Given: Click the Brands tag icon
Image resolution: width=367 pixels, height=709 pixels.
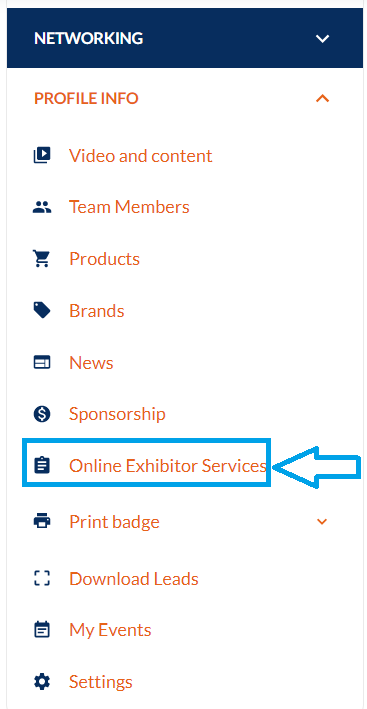Looking at the screenshot, I should tap(42, 311).
